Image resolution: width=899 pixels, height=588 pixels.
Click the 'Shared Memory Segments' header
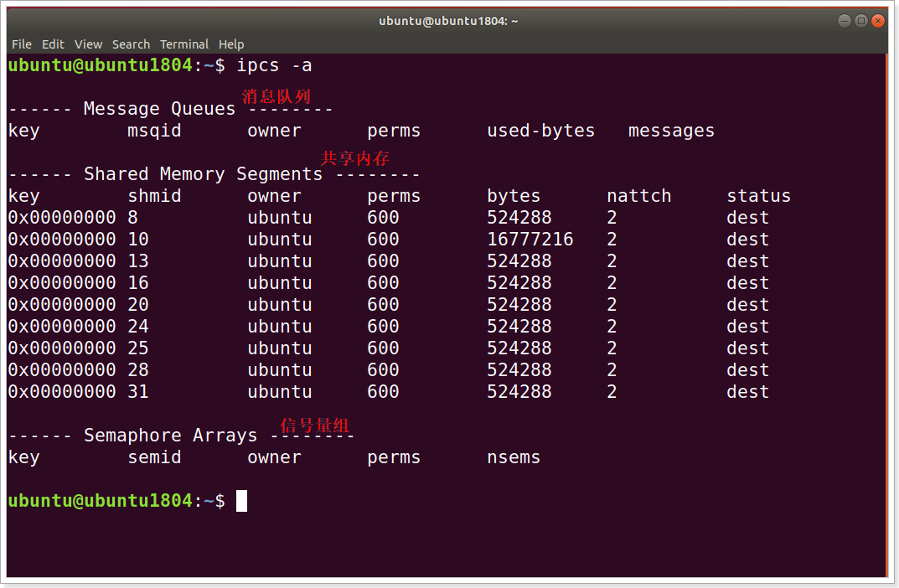click(203, 174)
